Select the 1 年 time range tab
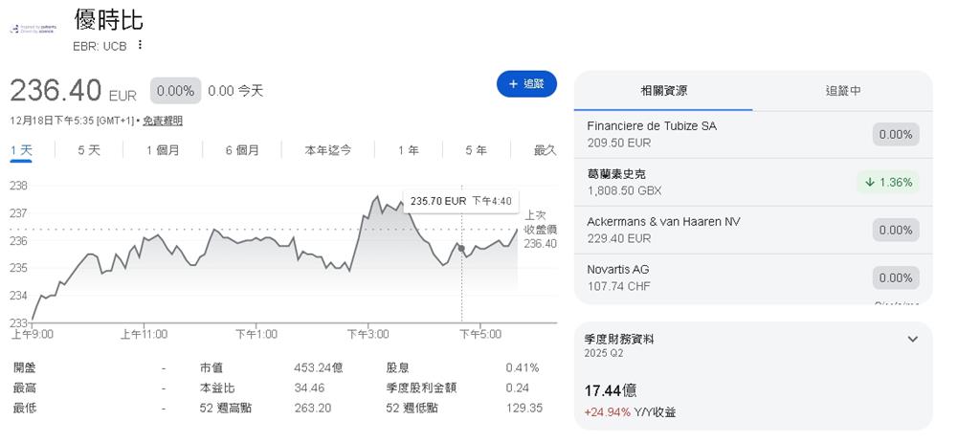This screenshot has width=980, height=443. [408, 150]
